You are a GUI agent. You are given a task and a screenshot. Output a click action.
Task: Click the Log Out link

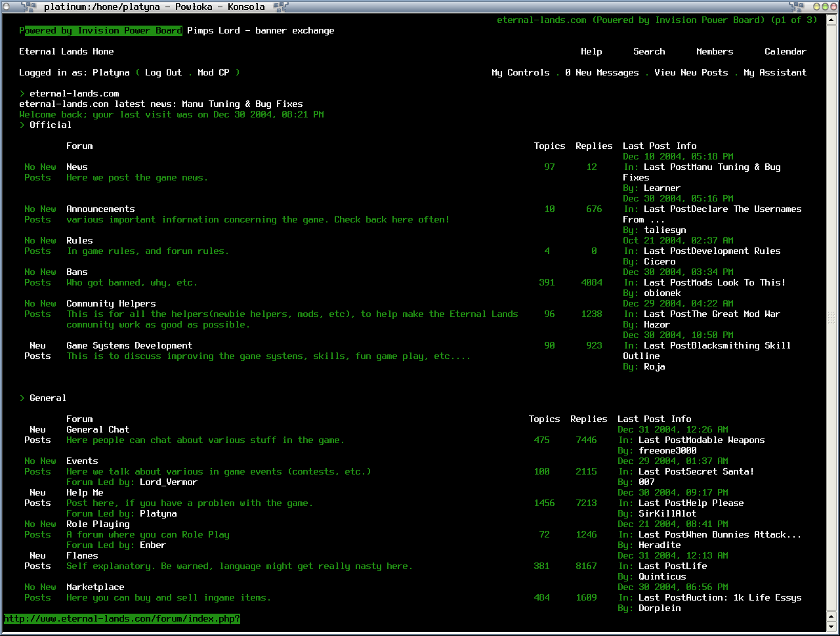point(163,72)
